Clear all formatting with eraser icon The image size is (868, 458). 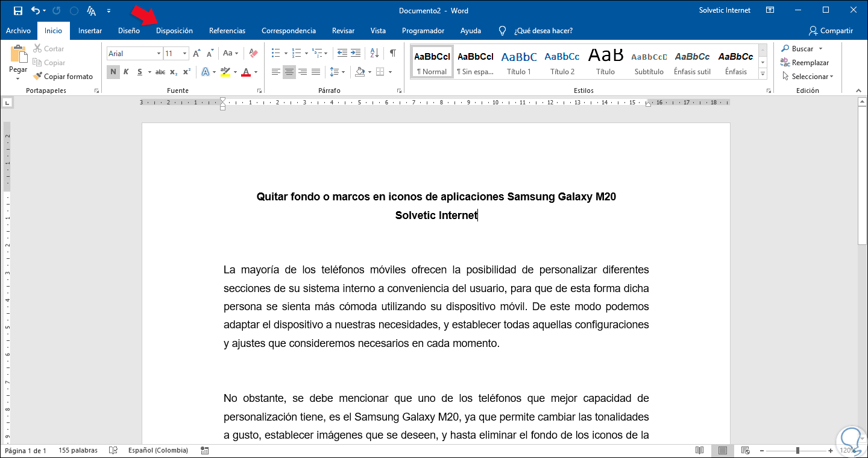pos(253,54)
